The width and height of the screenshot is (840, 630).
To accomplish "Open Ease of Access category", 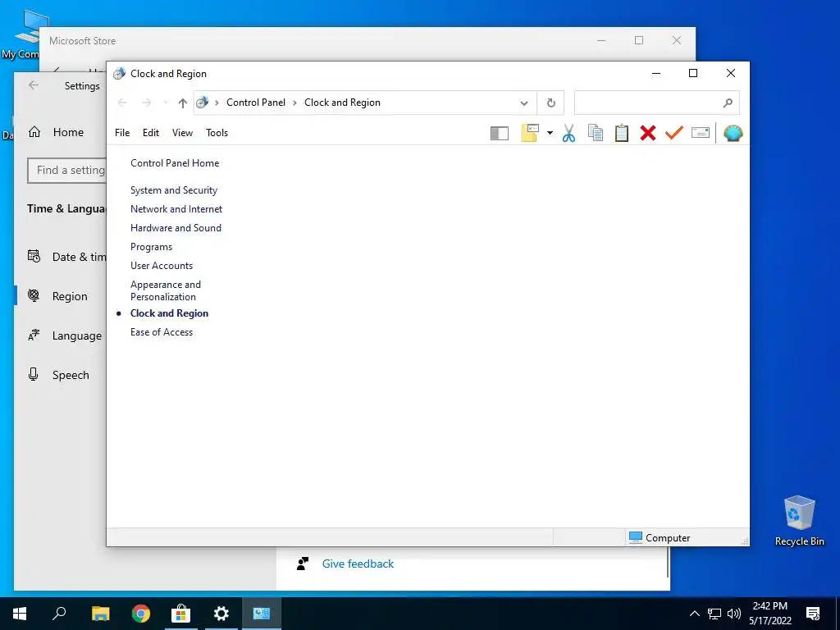I will pos(162,332).
